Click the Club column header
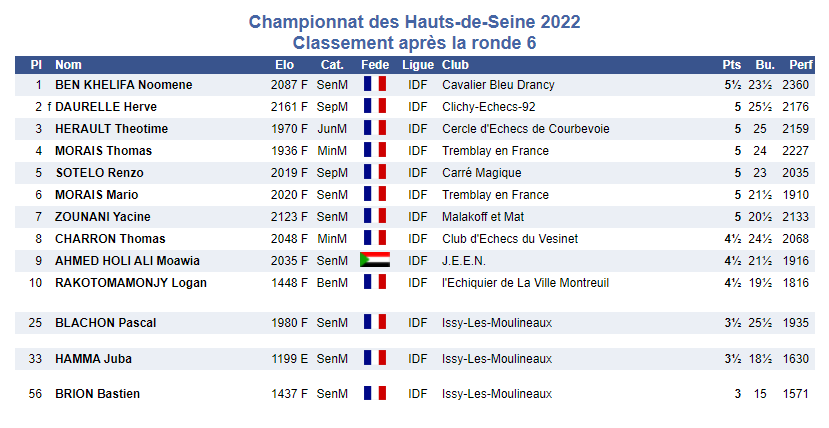 (x=455, y=65)
